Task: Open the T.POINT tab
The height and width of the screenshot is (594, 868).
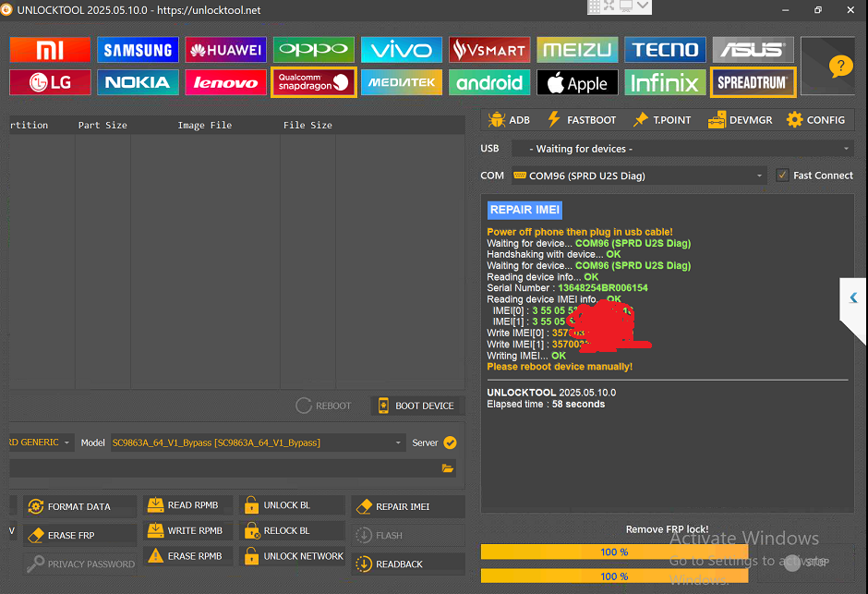Action: point(662,119)
